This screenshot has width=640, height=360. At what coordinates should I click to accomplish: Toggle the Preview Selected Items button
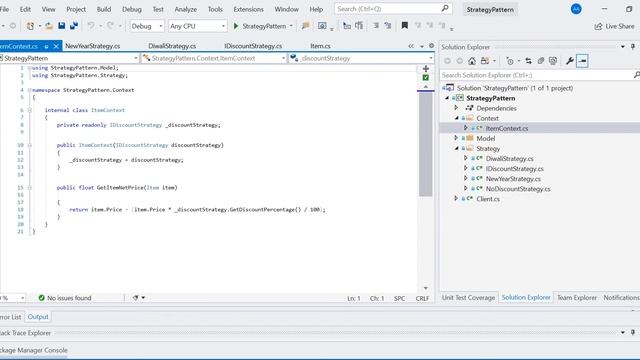582,61
